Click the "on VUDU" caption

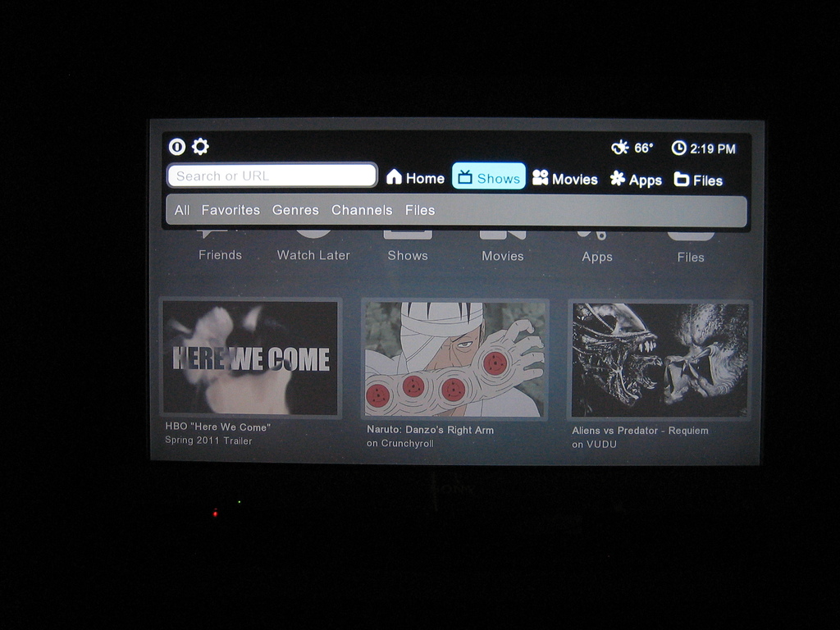(594, 445)
